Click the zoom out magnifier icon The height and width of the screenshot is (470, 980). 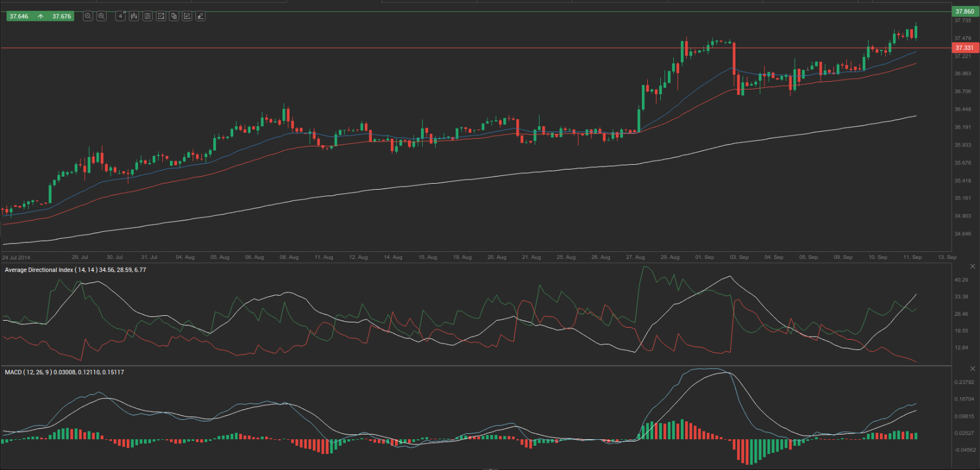point(88,16)
